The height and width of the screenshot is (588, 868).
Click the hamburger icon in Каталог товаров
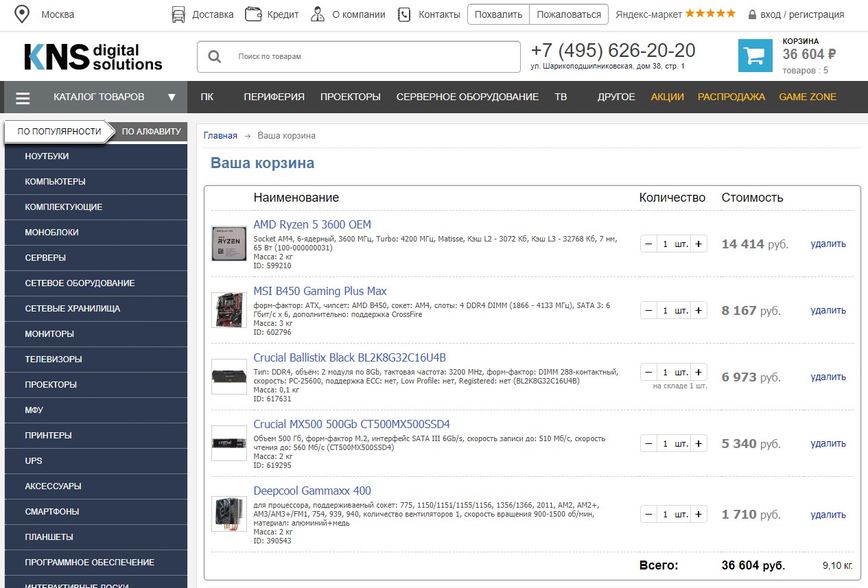(x=23, y=97)
